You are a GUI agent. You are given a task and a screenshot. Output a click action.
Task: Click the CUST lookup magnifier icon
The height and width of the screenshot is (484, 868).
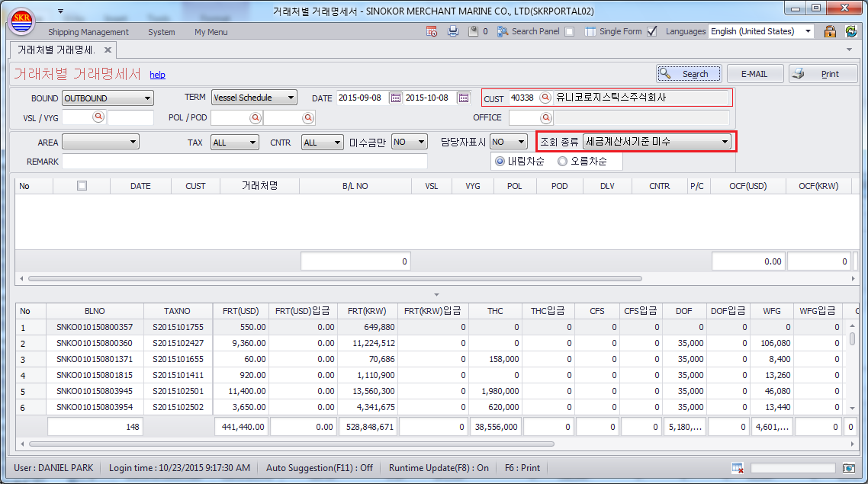[545, 98]
